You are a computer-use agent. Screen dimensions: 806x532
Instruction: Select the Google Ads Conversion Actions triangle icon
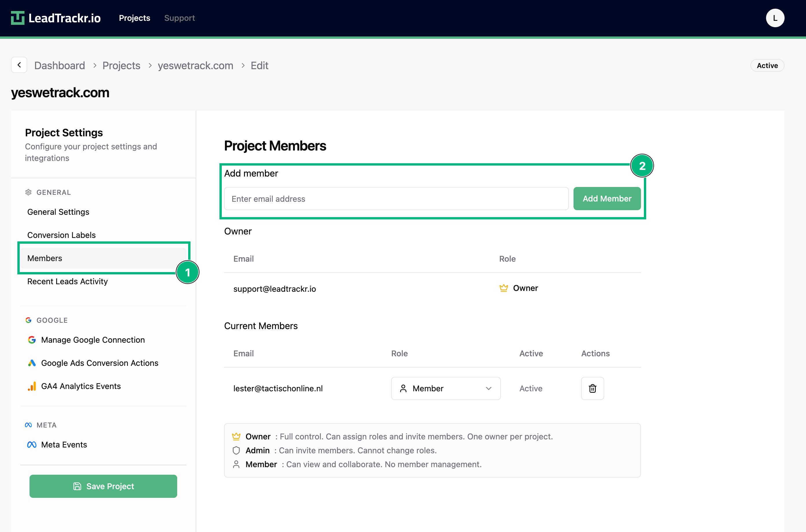coord(32,363)
